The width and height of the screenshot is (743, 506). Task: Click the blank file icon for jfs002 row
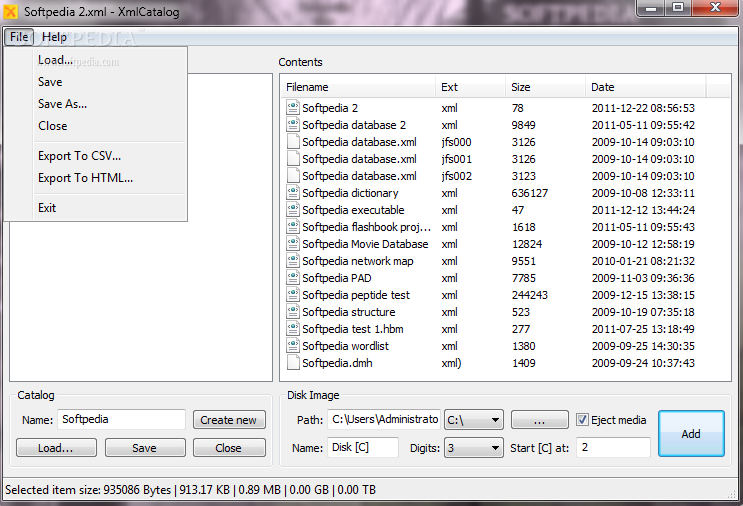(293, 176)
